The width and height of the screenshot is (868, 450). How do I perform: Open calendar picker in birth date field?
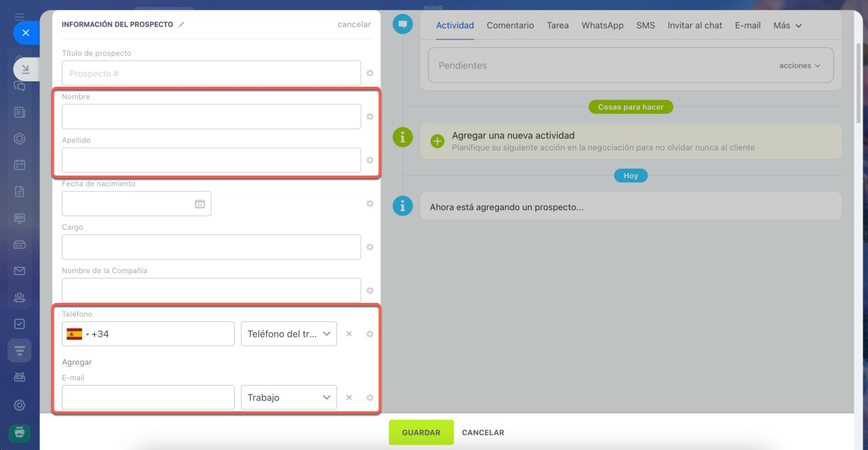click(200, 203)
